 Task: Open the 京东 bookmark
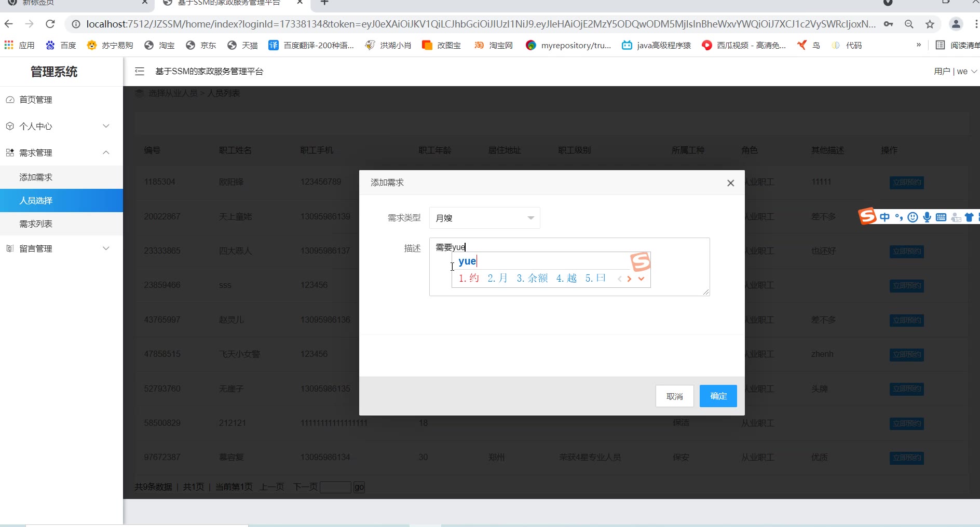click(201, 45)
